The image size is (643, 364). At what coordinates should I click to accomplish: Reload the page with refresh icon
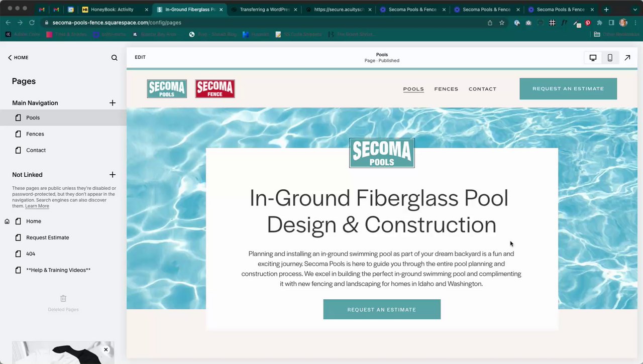32,23
